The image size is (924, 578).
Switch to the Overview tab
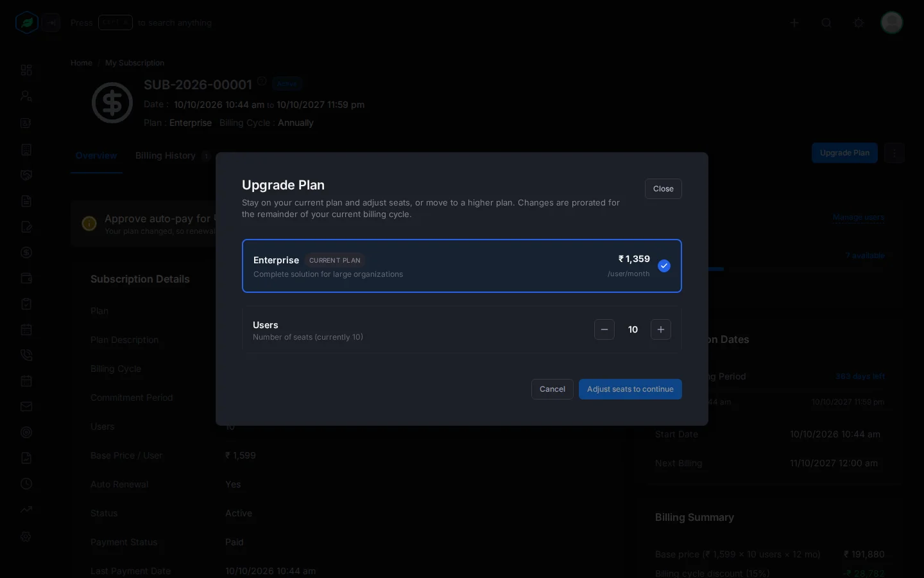click(x=96, y=155)
